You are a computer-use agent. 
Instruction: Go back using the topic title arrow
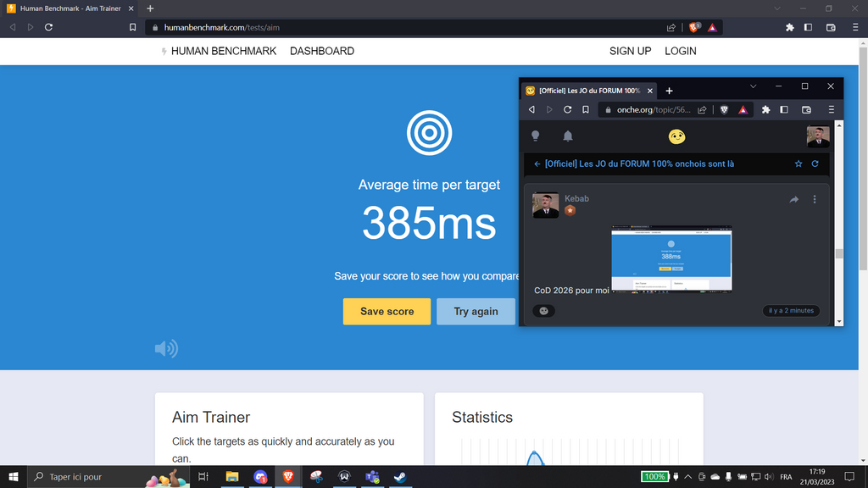click(537, 164)
